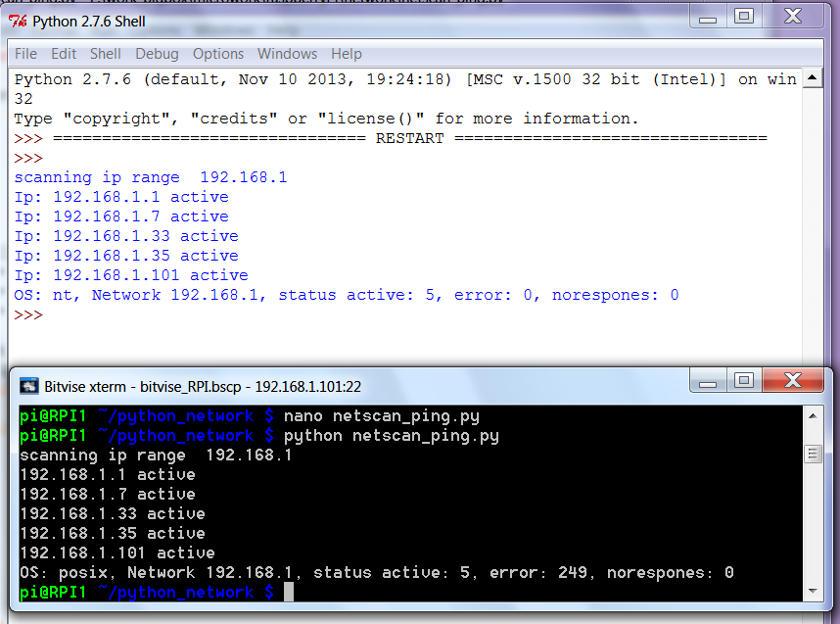Viewport: 840px width, 624px height.
Task: Click the Bitvise xterm title bar icon
Action: coord(28,386)
